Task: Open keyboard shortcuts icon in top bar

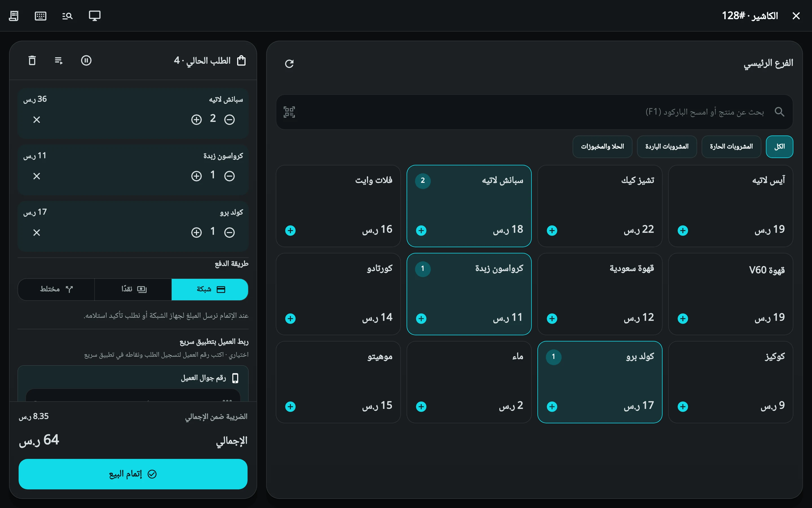Action: point(41,16)
